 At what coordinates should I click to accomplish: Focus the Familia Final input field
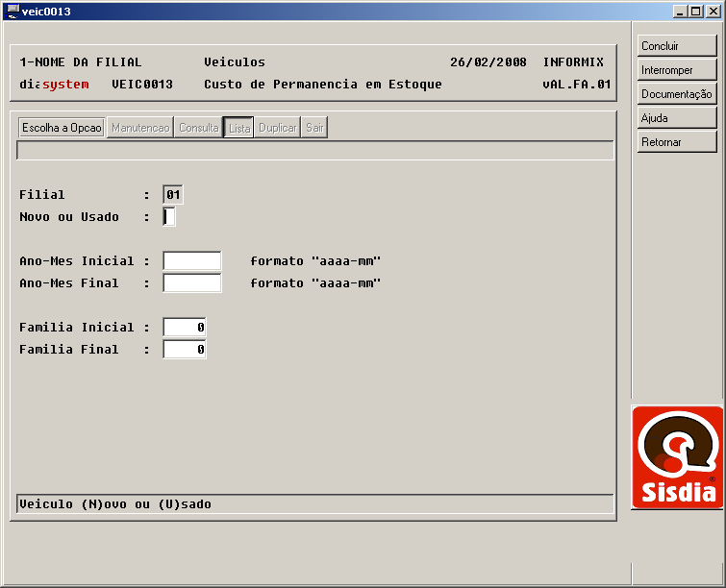coord(185,350)
